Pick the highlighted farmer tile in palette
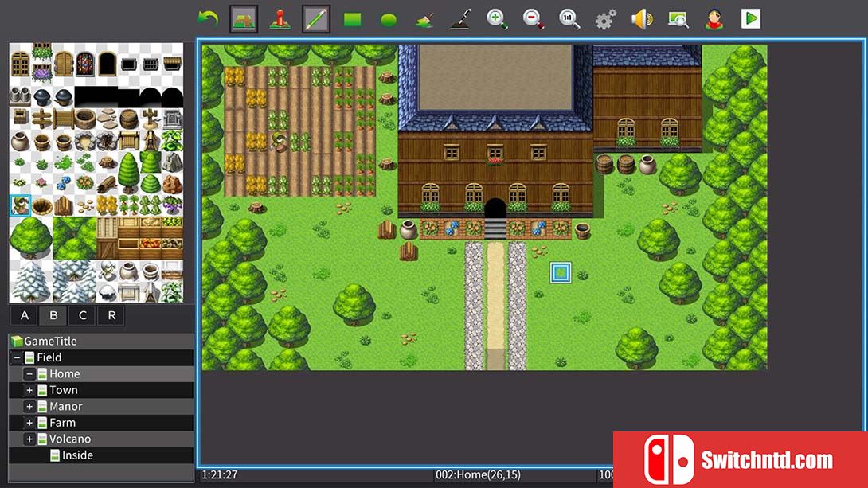 point(20,206)
